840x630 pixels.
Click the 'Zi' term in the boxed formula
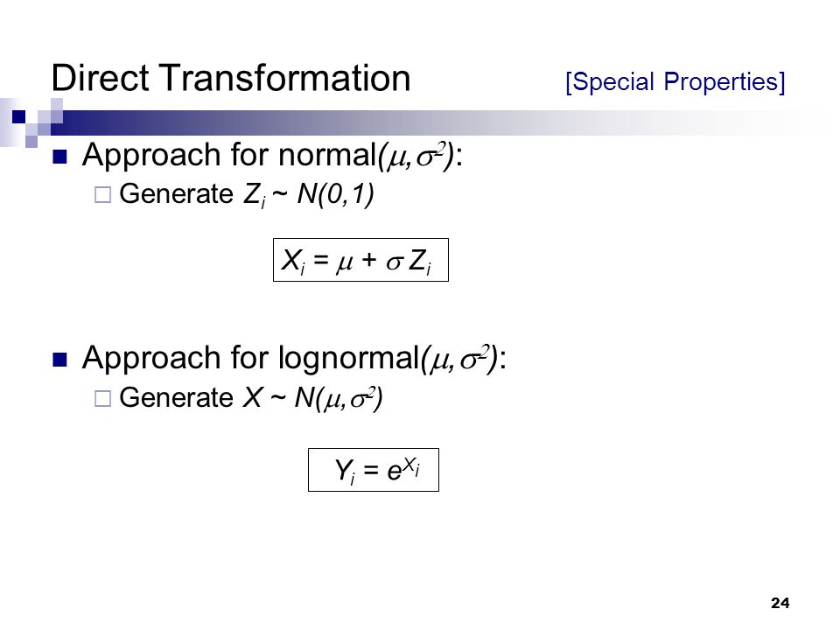coord(419,262)
